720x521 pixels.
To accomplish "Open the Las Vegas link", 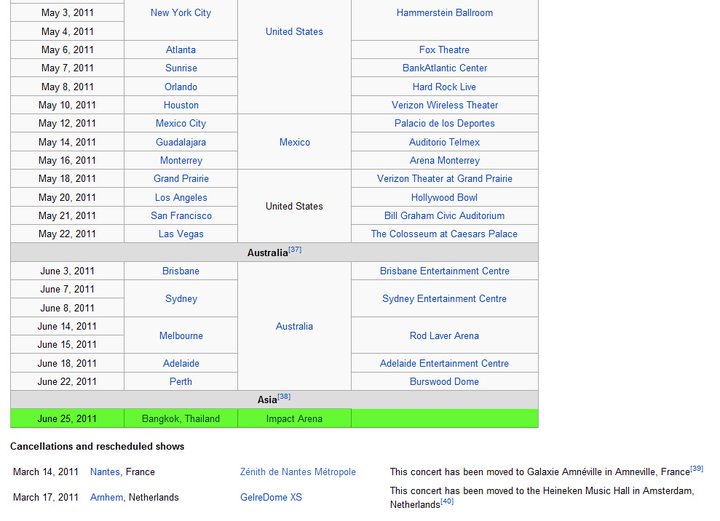I will coord(181,234).
